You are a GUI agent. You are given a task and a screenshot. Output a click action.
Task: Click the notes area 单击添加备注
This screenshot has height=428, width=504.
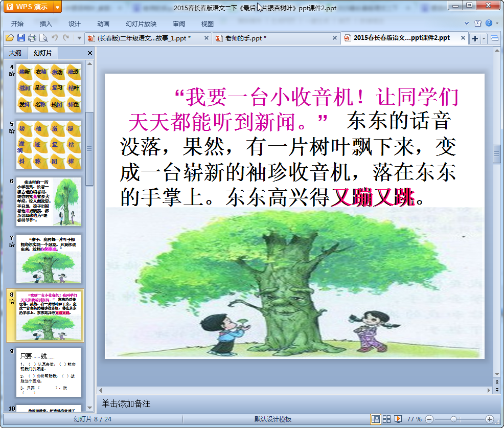coord(126,403)
